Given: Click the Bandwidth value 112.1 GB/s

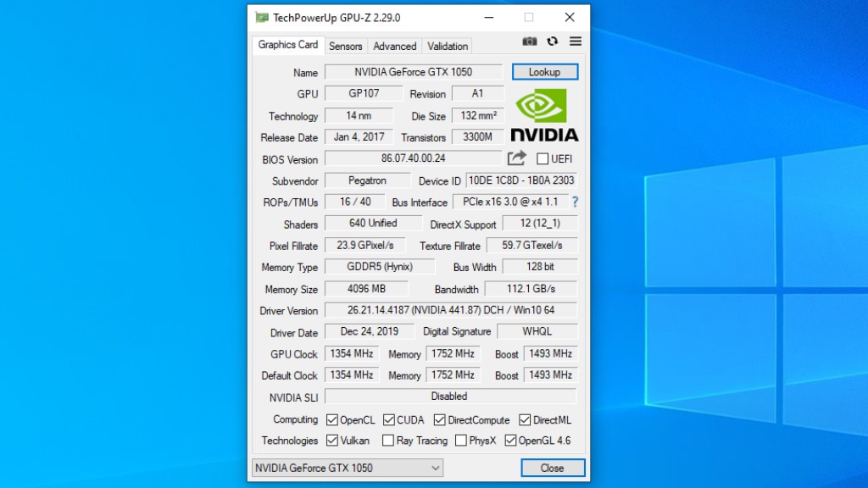Looking at the screenshot, I should click(531, 289).
